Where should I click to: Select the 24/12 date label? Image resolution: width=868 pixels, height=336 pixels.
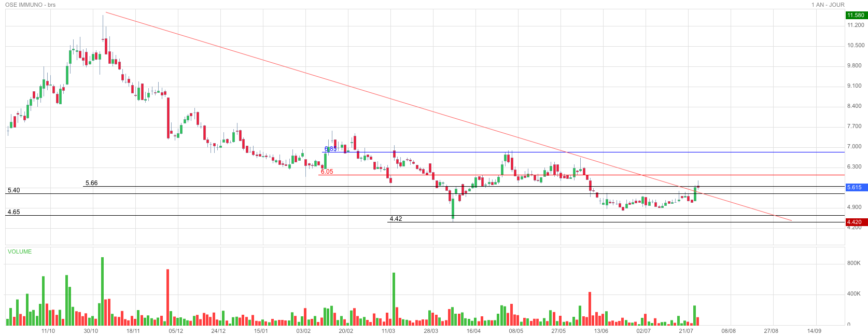[x=218, y=331]
